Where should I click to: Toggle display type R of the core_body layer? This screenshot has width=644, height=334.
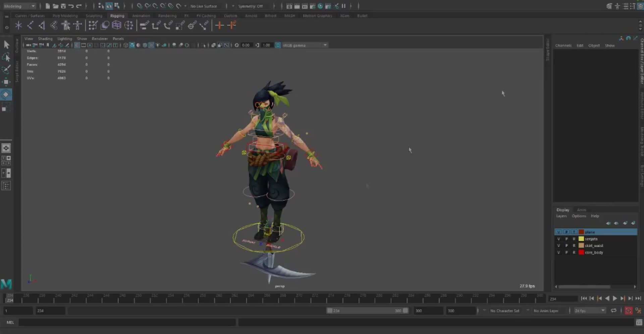tap(574, 252)
